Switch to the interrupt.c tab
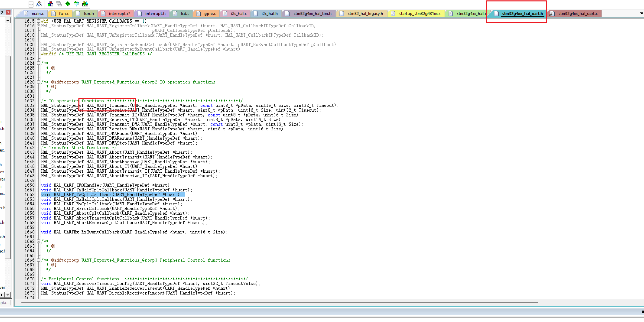The width and height of the screenshot is (644, 322). point(119,14)
